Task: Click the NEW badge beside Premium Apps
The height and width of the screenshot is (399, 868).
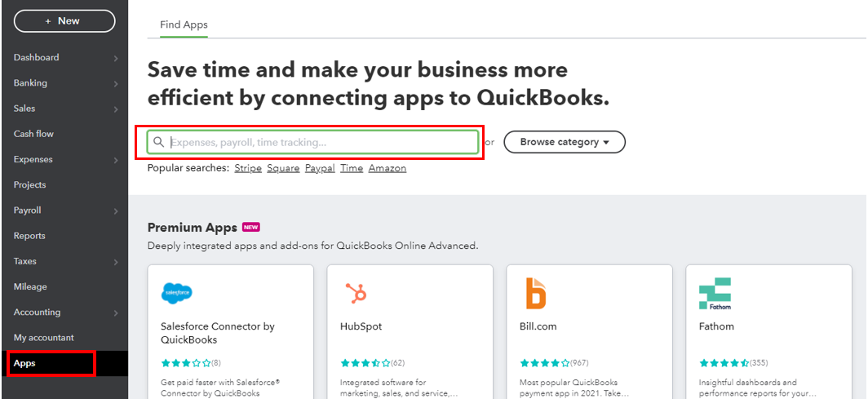Action: (251, 228)
